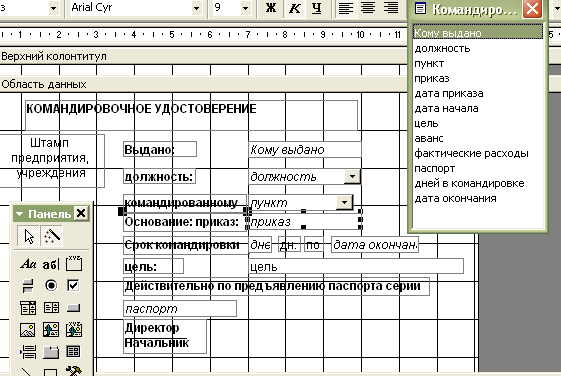Select the Основание: приказ: label
The image size is (561, 376).
tap(185, 222)
